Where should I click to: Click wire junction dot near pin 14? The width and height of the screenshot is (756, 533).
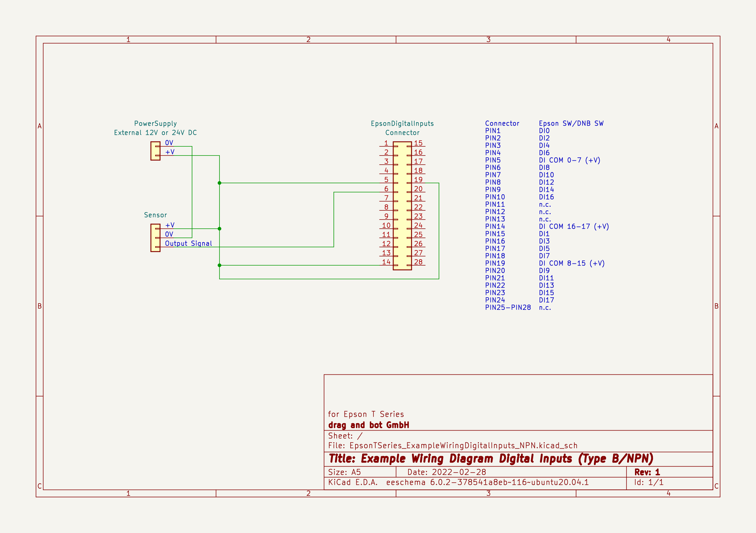click(219, 265)
